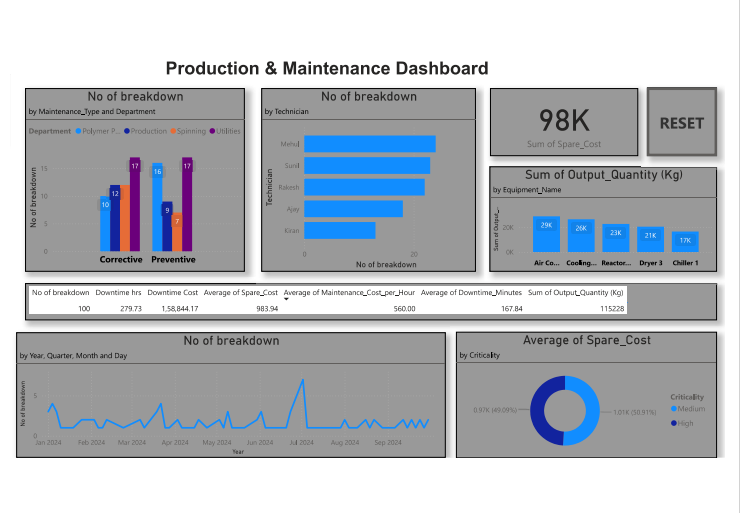This screenshot has width=740, height=513.
Task: Click the Medium criticality legend entry
Action: [688, 409]
